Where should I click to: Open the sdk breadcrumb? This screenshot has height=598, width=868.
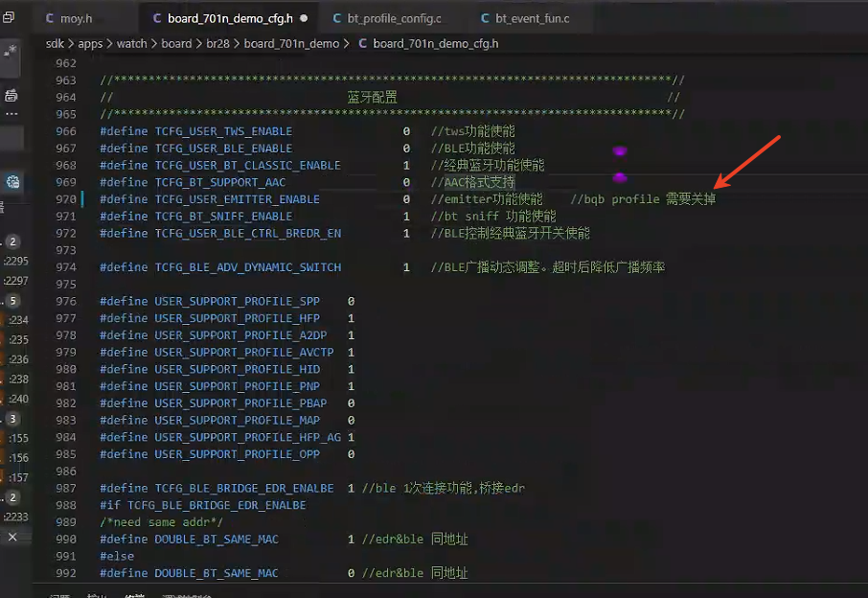click(55, 43)
